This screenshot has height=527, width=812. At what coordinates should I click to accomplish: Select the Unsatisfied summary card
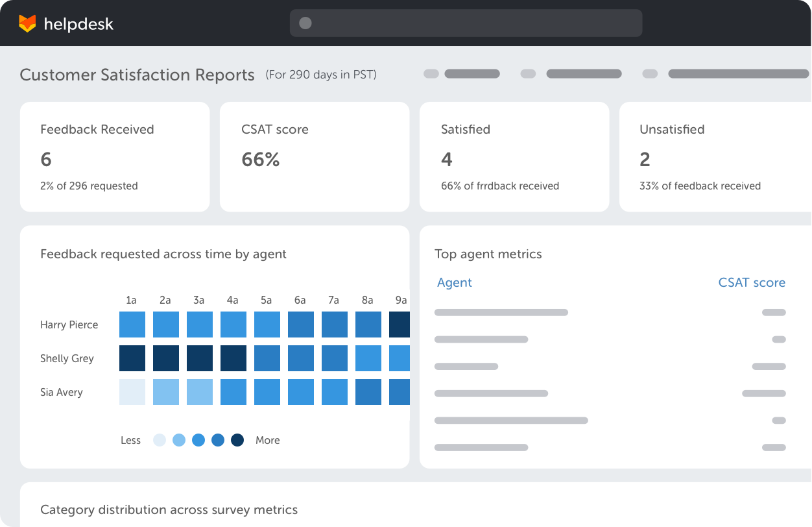[715, 156]
